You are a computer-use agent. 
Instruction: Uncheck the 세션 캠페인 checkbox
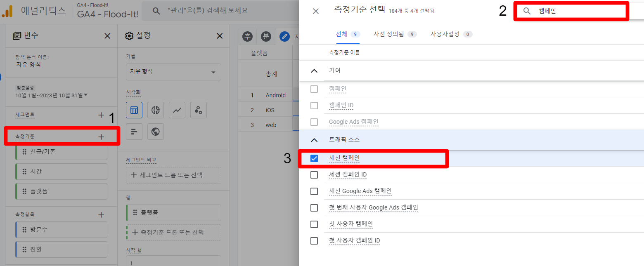click(x=314, y=158)
